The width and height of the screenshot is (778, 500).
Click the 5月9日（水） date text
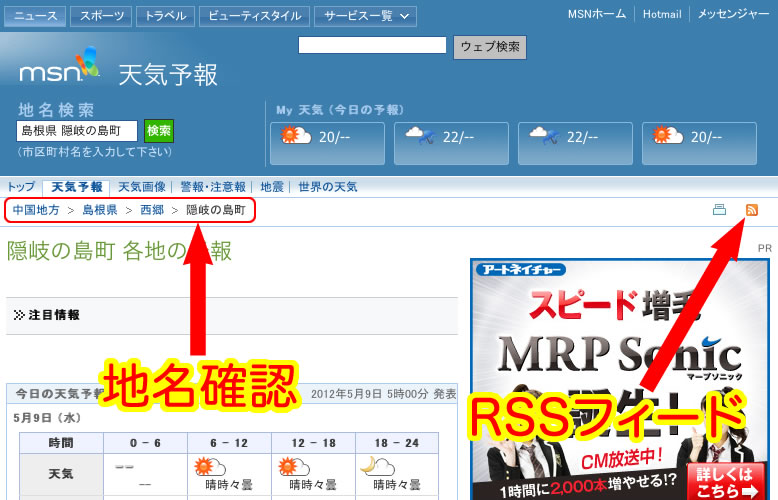(x=47, y=418)
